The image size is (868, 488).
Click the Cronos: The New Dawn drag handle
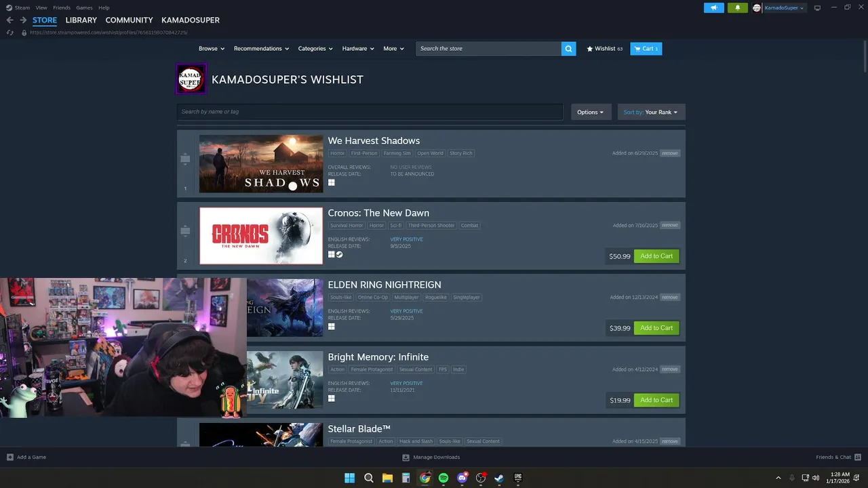coord(185,231)
